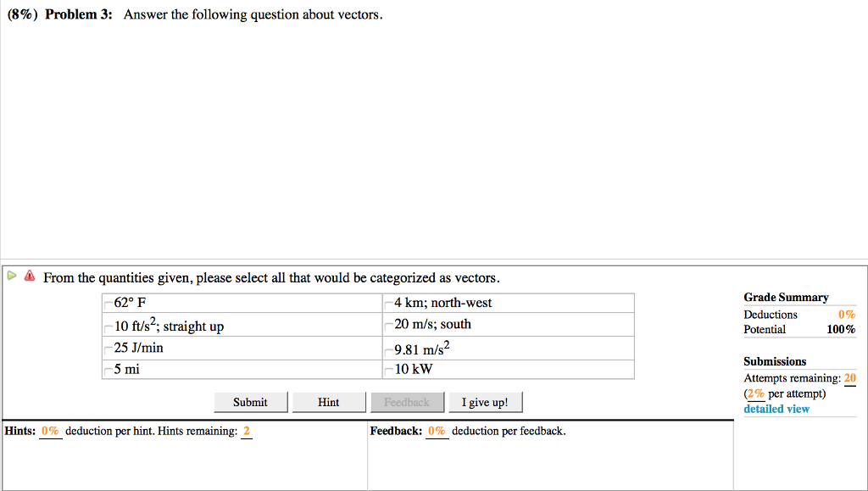Select the 20 m/s; south quantity
Image resolution: width=868 pixels, height=491 pixels.
coord(390,325)
